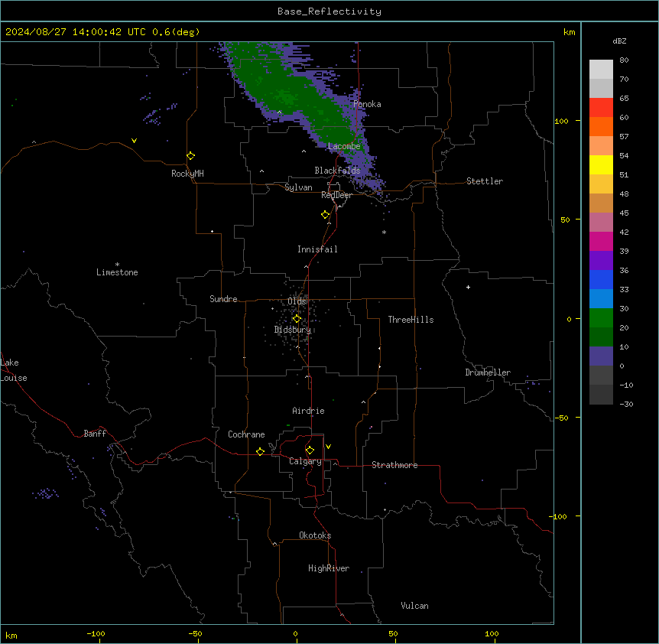Click the Okotoks label
The width and height of the screenshot is (659, 644).
[x=315, y=535]
